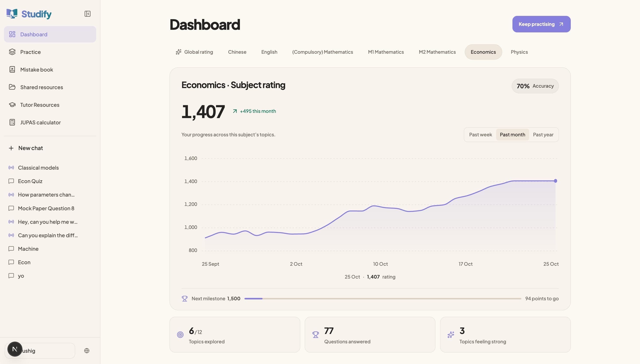Open the user profile field ushig
Viewport: 640px width, 364px height.
click(x=40, y=351)
